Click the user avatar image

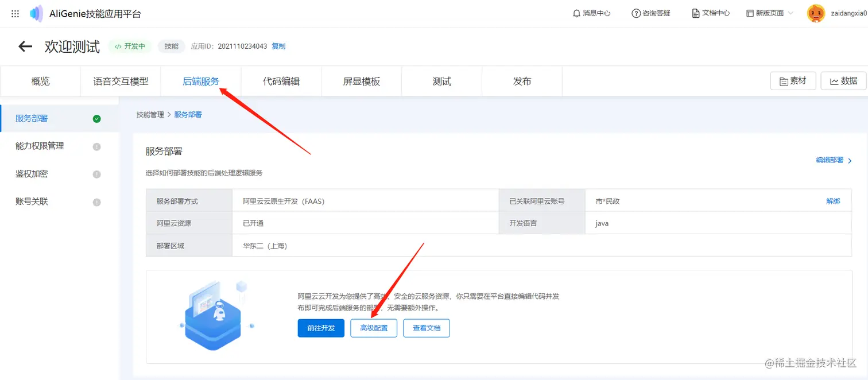[816, 13]
